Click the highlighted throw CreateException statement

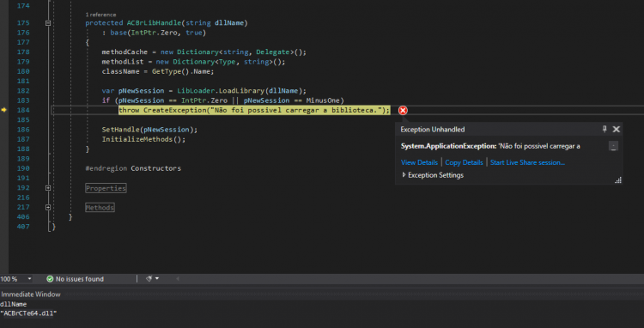pos(254,110)
